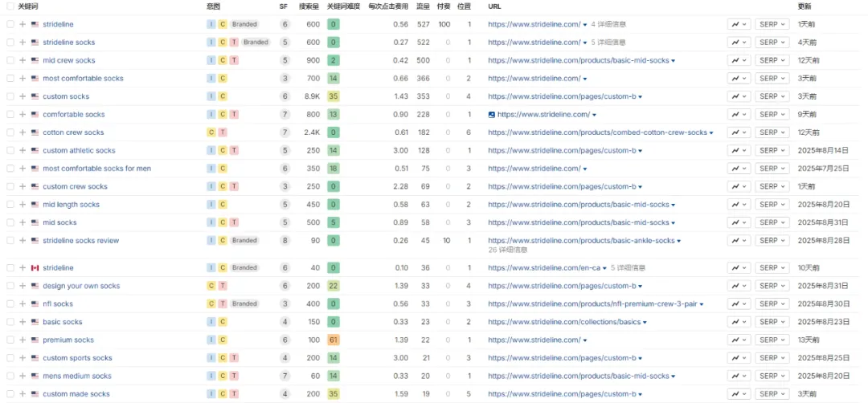Click plus icon for basic socks
Screen dimensions: 868x403
[x=23, y=322]
